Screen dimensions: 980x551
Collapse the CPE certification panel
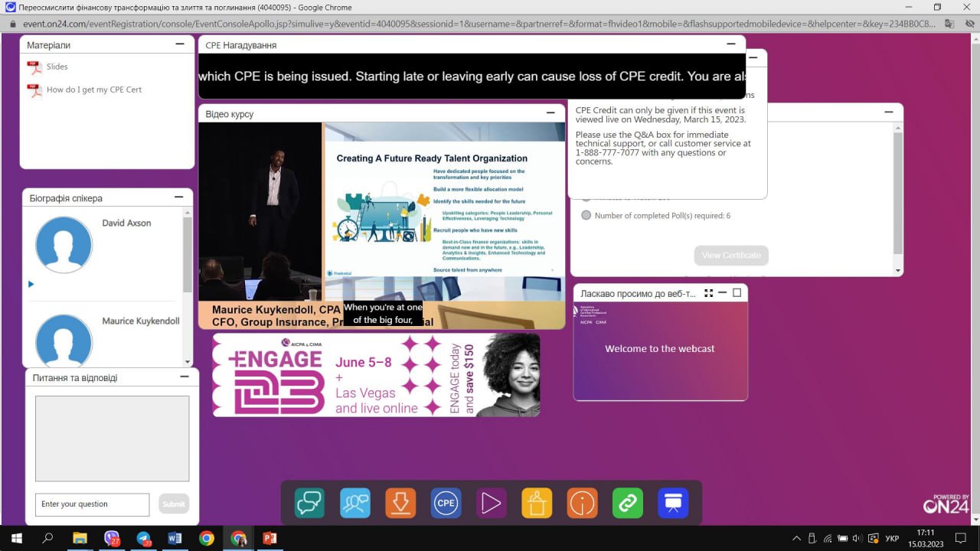coord(889,112)
